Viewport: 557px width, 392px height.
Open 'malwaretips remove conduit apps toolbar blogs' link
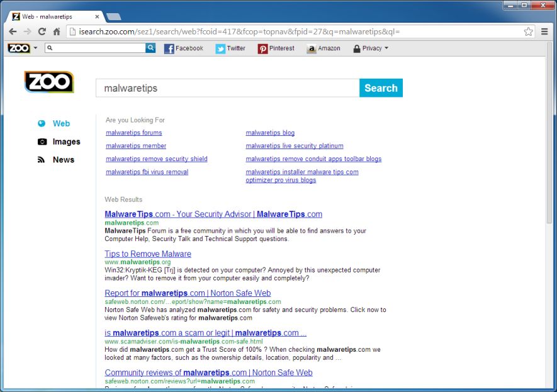(x=313, y=159)
